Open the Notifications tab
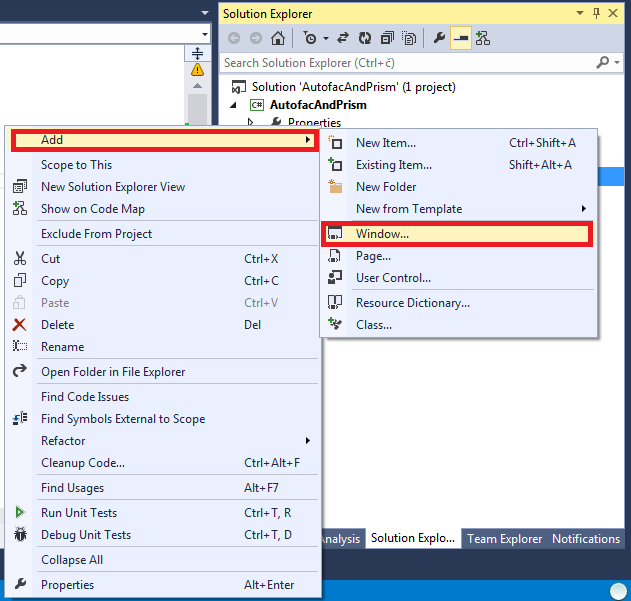 click(586, 539)
